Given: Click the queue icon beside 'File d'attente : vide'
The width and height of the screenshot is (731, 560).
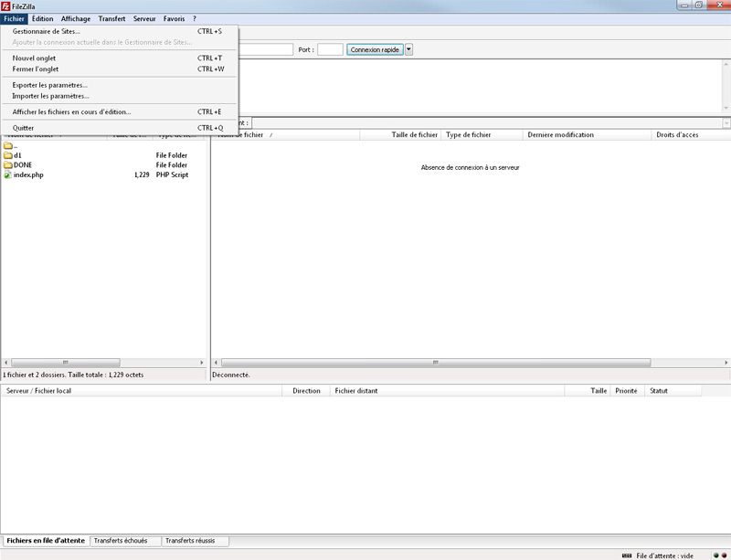Looking at the screenshot, I should pyautogui.click(x=627, y=555).
